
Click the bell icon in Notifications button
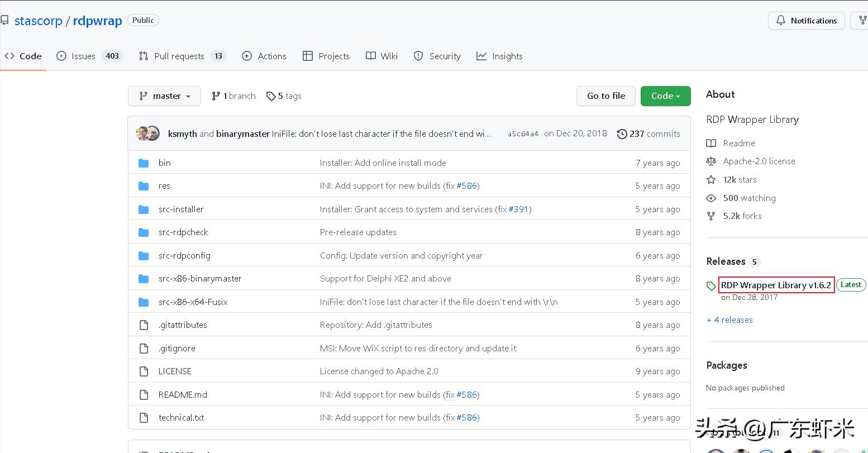click(x=780, y=21)
